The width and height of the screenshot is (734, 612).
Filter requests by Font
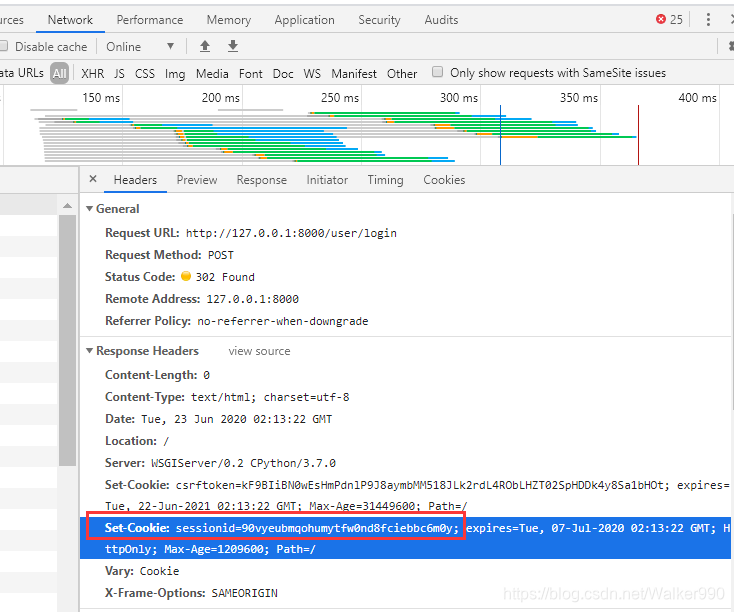(x=251, y=74)
